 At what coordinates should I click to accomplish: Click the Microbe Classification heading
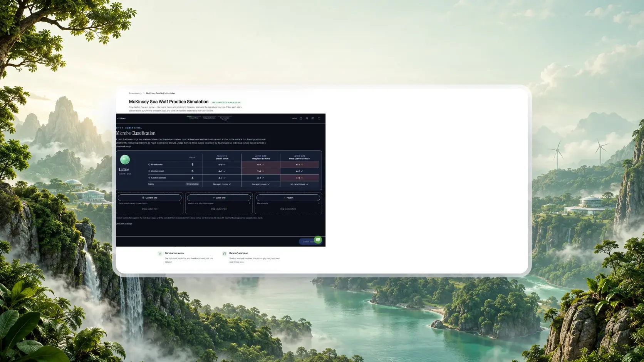click(136, 133)
